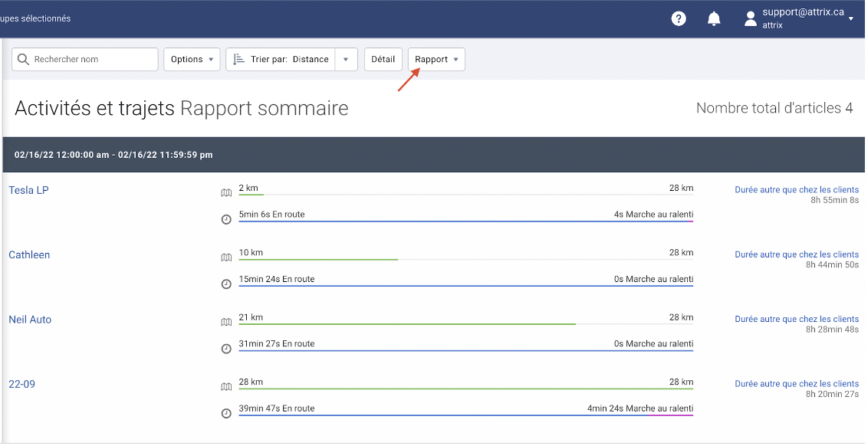Click the Détail button
868x446 pixels.
383,59
